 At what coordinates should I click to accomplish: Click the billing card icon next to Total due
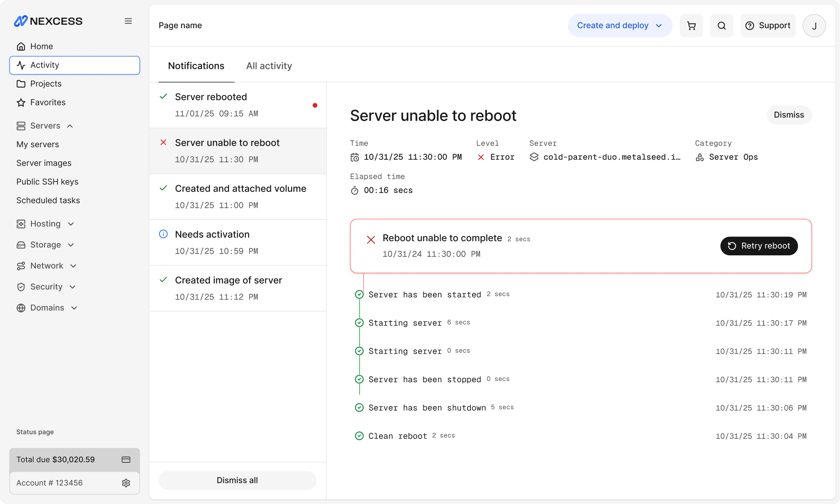point(126,459)
